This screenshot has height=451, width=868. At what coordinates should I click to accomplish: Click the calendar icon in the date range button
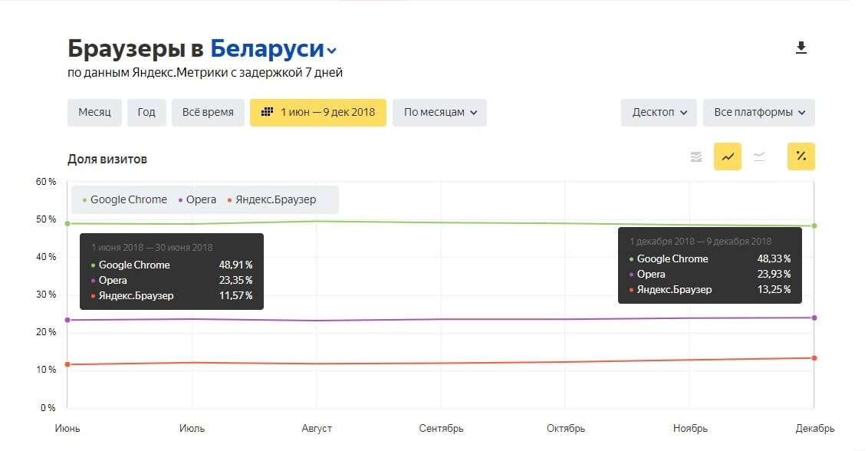(266, 112)
